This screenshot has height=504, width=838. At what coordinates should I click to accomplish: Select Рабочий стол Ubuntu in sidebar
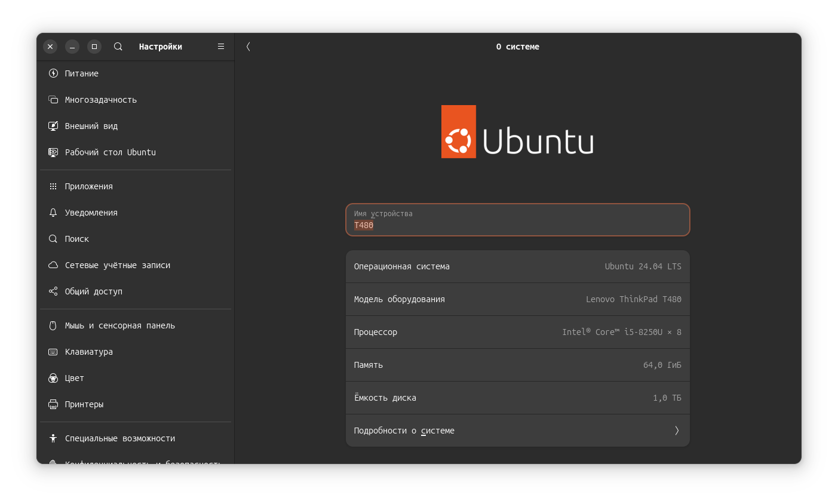(x=110, y=152)
